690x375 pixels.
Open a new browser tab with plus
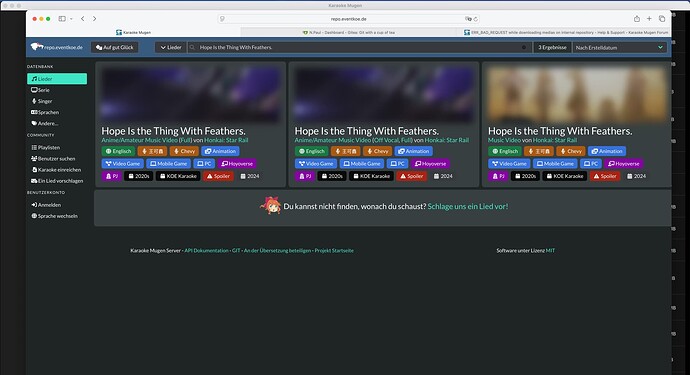(x=649, y=18)
